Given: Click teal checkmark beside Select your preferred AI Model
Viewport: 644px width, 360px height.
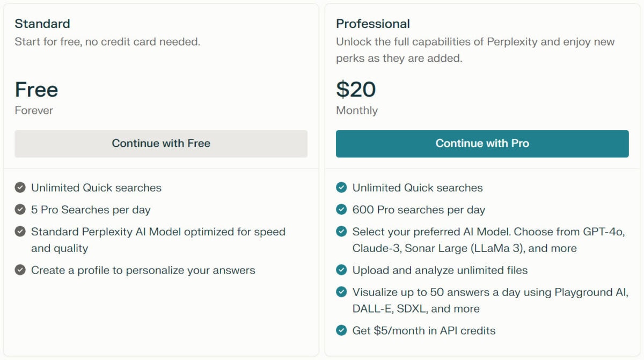Looking at the screenshot, I should coord(341,232).
